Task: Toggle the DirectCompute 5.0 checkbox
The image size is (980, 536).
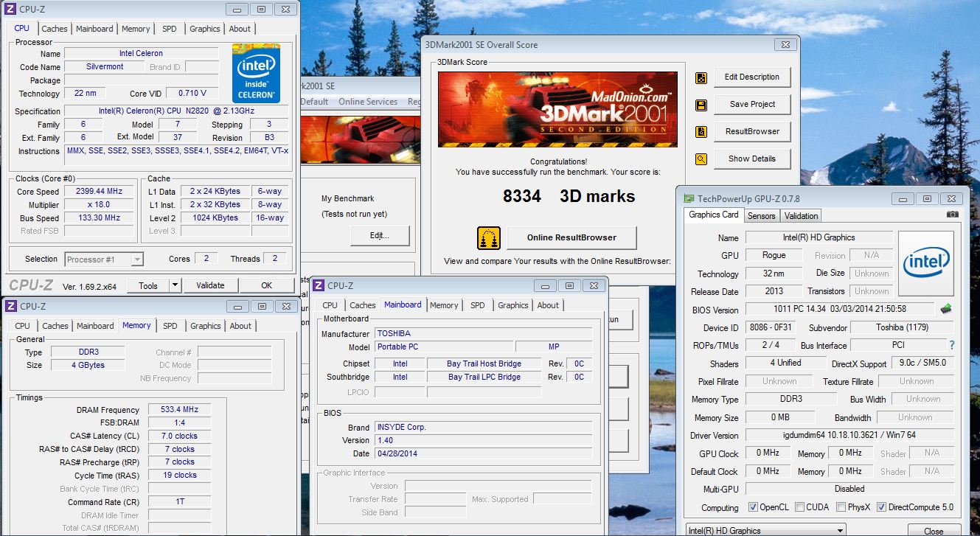Action: point(881,507)
